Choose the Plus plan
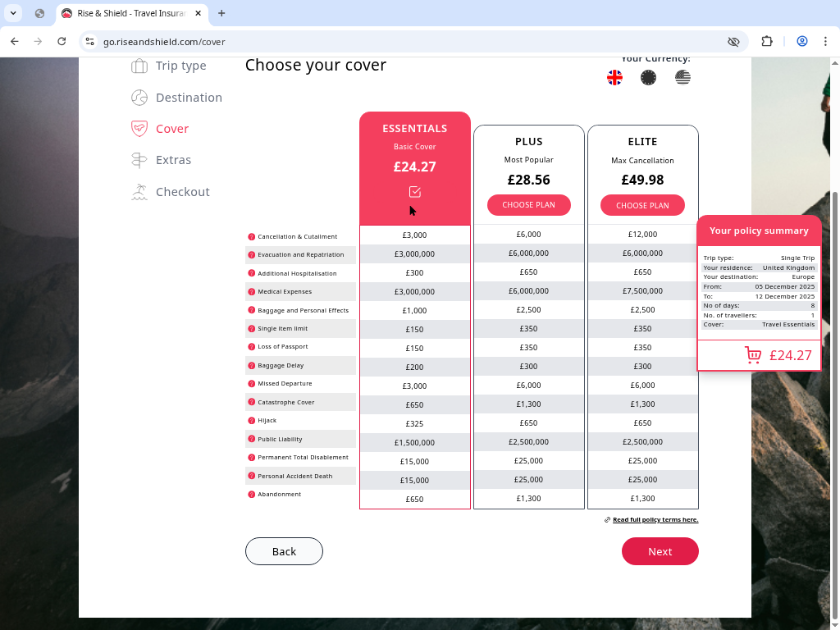 pos(528,205)
